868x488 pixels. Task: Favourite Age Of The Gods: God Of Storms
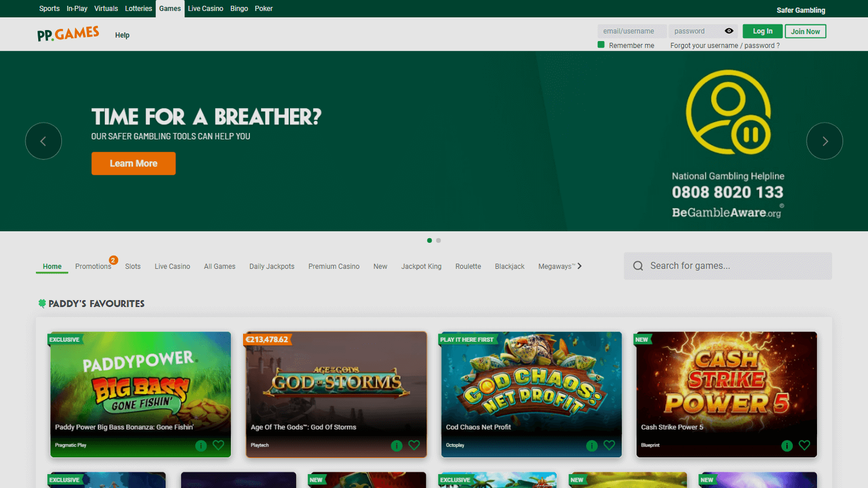[414, 445]
